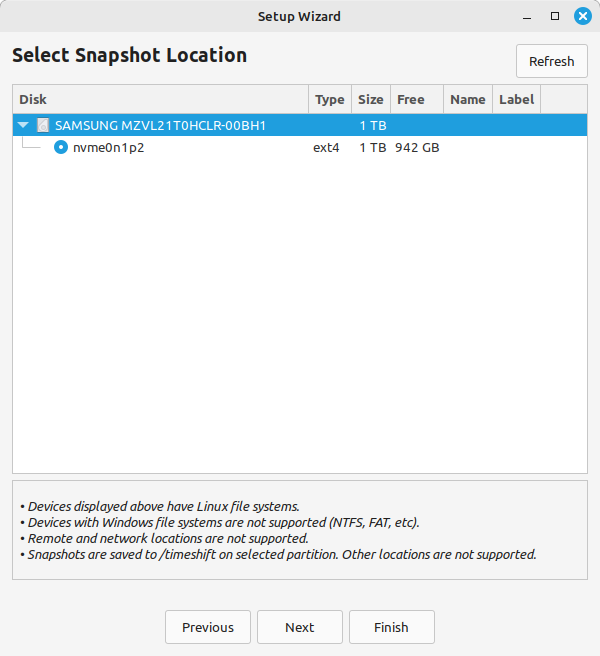Click the Size column header
The image size is (600, 656).
(371, 99)
